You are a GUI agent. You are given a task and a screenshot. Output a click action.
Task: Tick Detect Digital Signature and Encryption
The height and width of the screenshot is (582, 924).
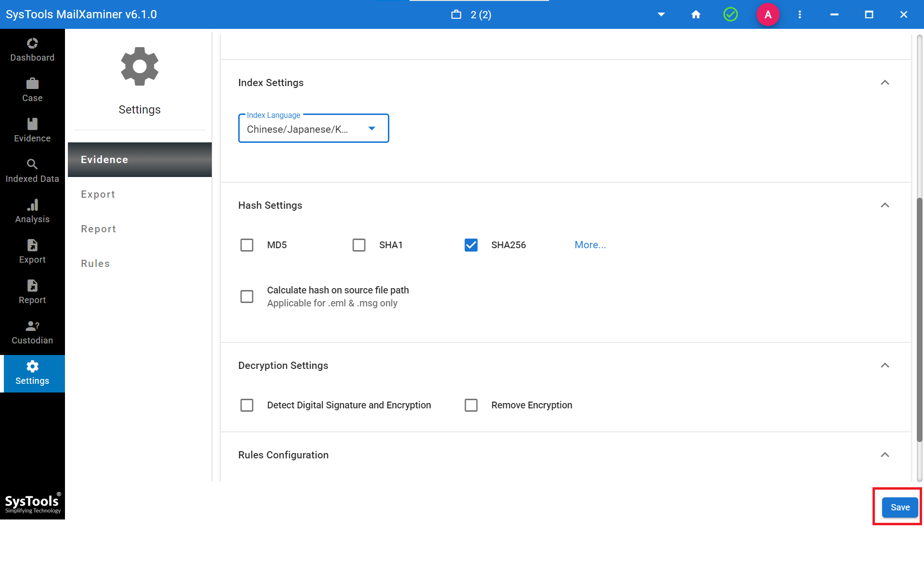click(247, 405)
